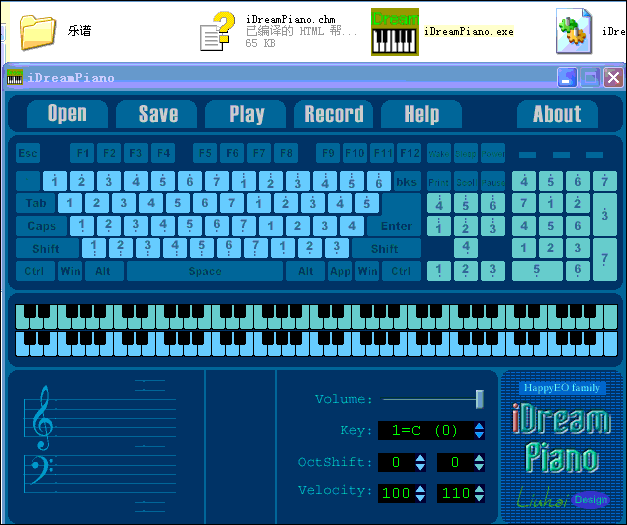Click the volume slider handle

pos(480,399)
